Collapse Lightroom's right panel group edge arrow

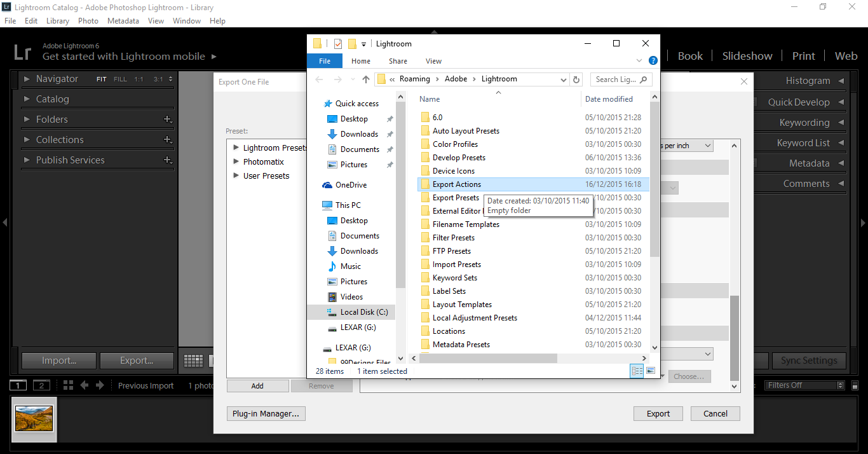click(x=863, y=223)
